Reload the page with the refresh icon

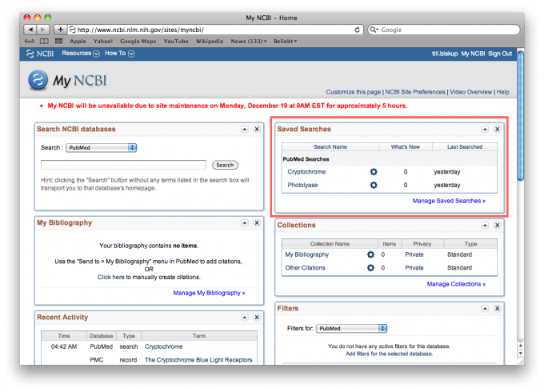click(357, 30)
